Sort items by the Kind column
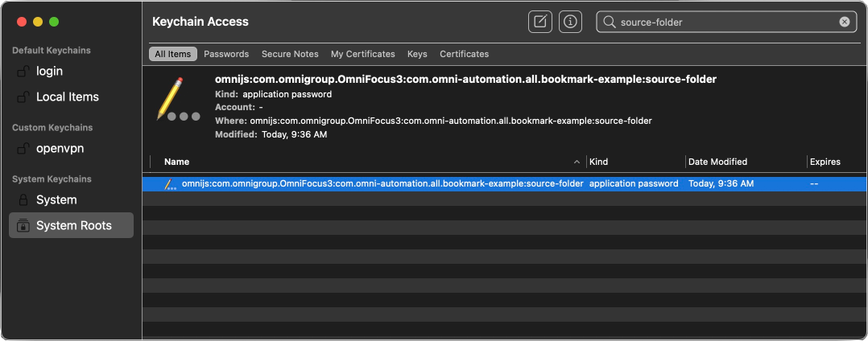 click(598, 162)
